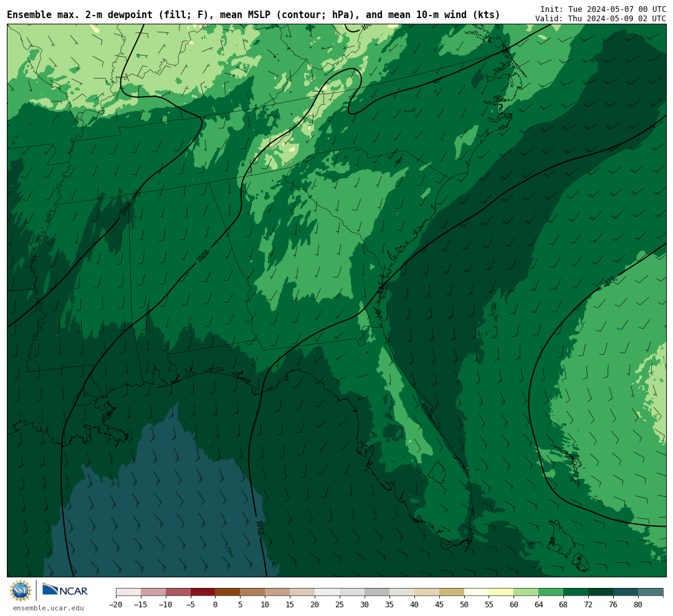Click the 68 colorbar tick label
The width and height of the screenshot is (673, 616).
pyautogui.click(x=564, y=605)
